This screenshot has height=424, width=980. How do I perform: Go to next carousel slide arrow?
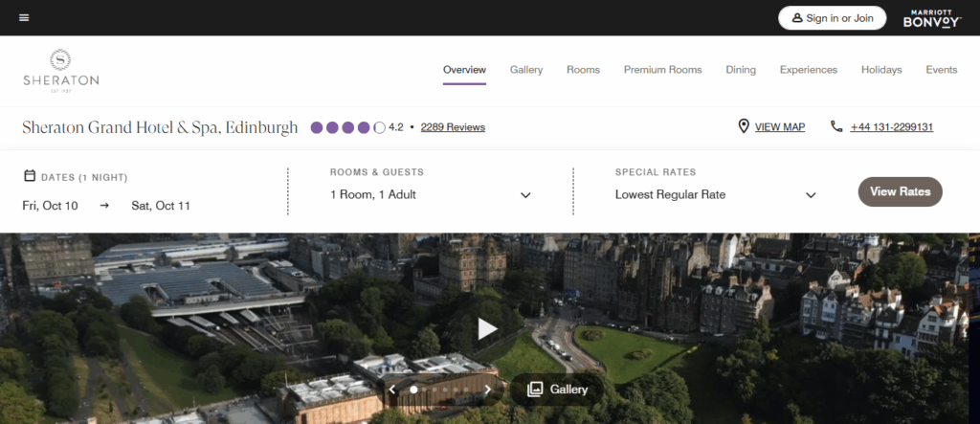tap(487, 390)
